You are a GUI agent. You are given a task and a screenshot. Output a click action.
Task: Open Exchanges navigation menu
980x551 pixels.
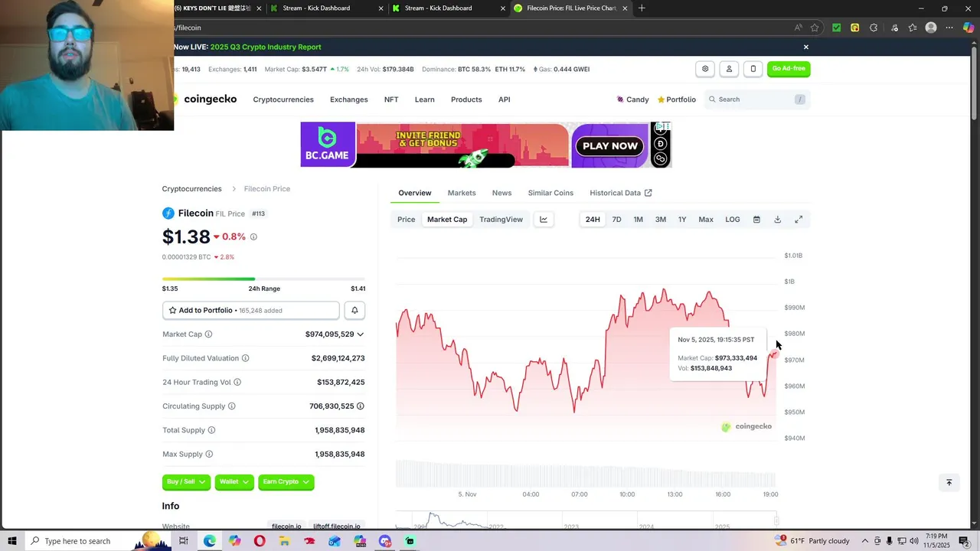click(349, 99)
